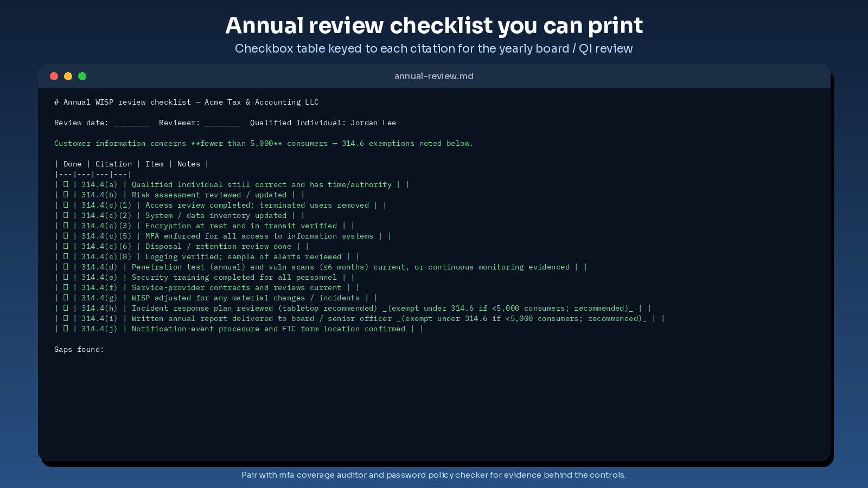Viewport: 868px width, 488px height.
Task: Click text 'Notification-event procedure and FTC form location confirmed'
Action: [x=269, y=329]
